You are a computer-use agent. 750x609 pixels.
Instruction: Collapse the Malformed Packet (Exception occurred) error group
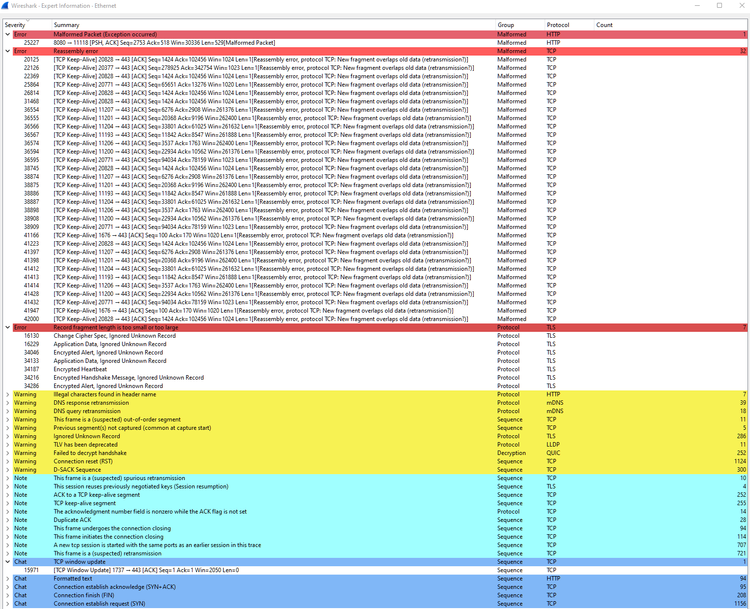[x=8, y=34]
